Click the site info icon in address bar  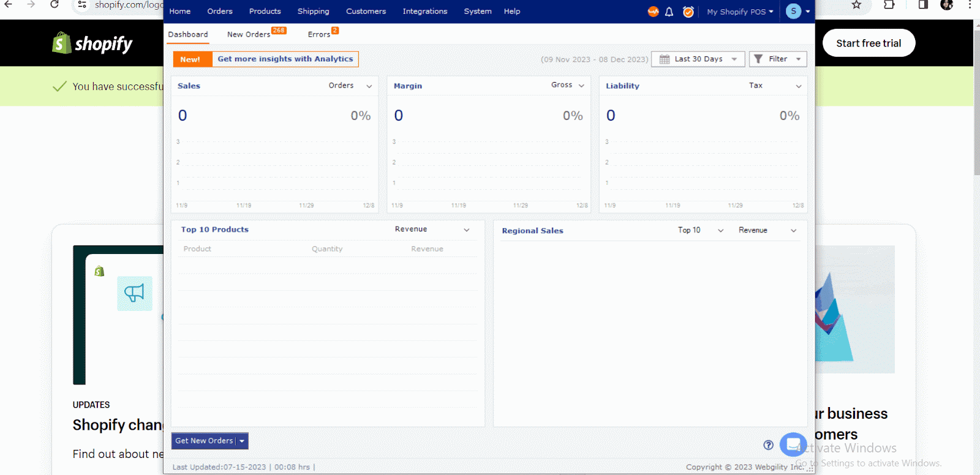(81, 5)
